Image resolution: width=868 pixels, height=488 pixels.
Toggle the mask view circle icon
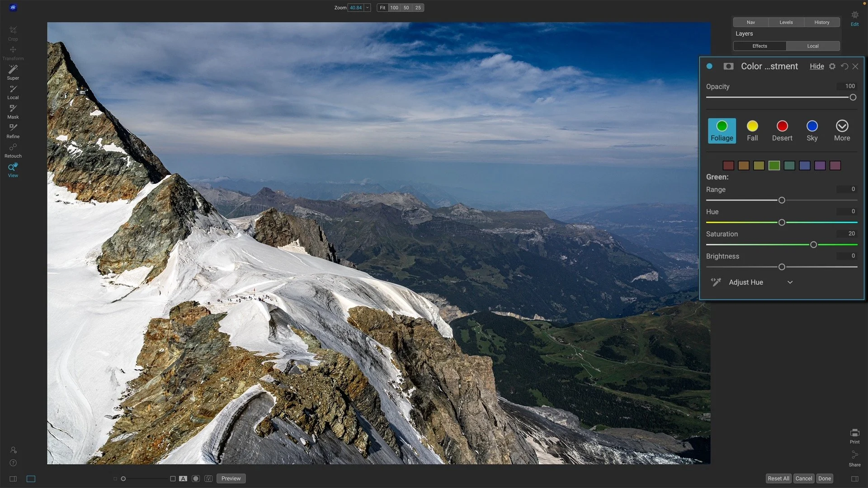pyautogui.click(x=196, y=479)
